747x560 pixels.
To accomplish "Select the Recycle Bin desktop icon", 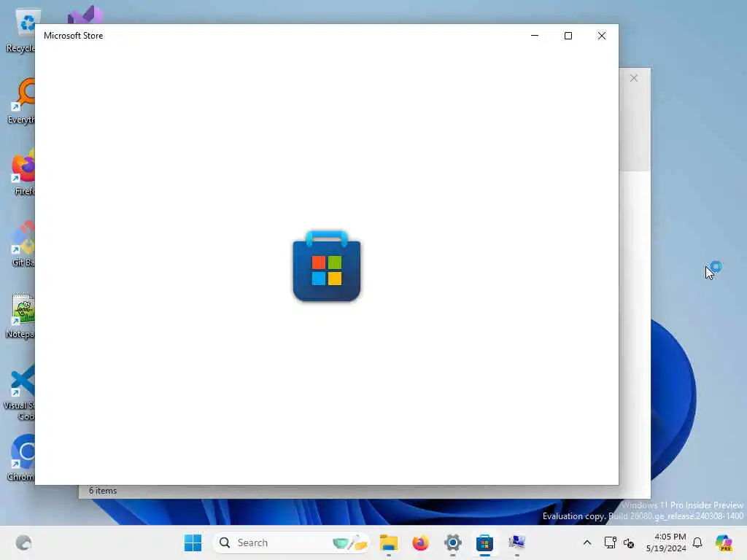I will [x=20, y=31].
